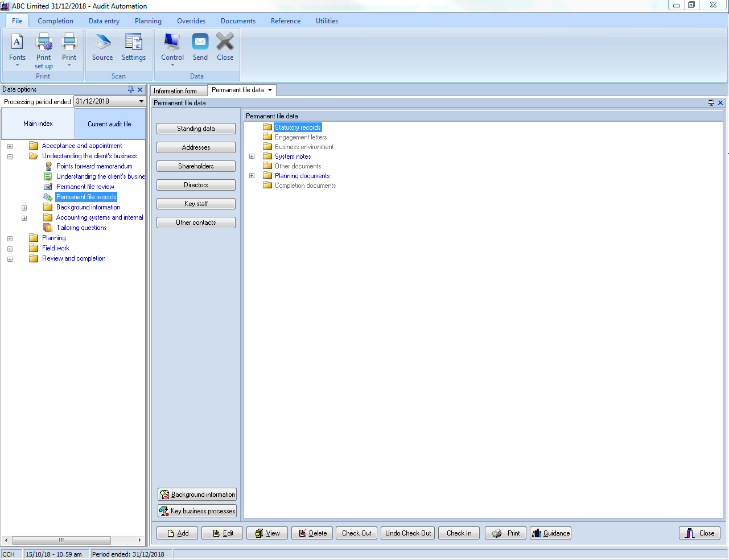Open Guidance from bottom bar
729x560 pixels.
pos(550,533)
